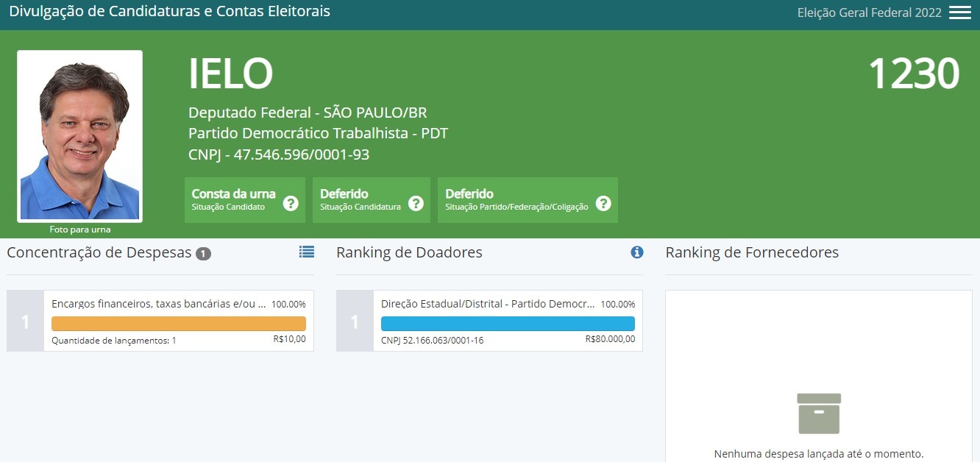This screenshot has width=980, height=462.
Task: Click the Deferido Situação Candidatura box
Action: 361,199
